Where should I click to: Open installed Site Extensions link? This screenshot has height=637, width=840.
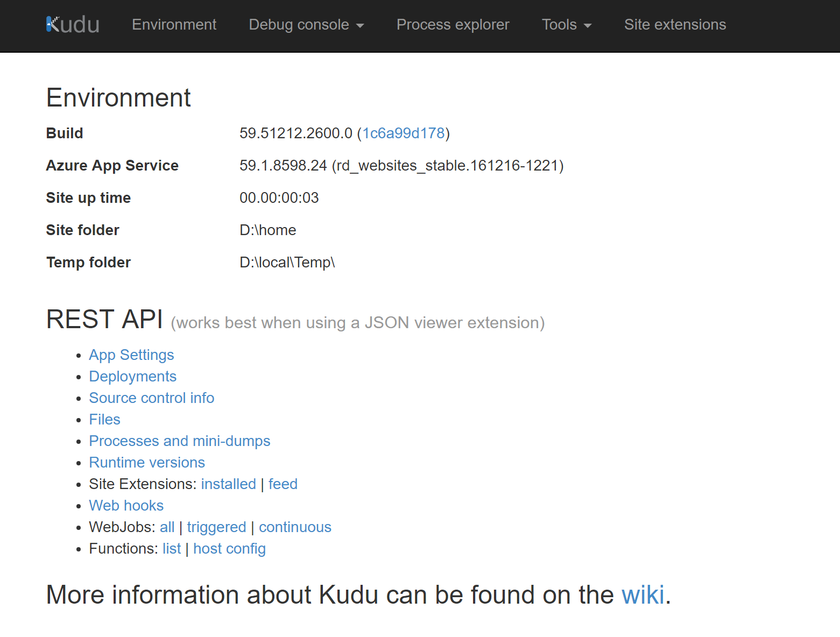(228, 484)
